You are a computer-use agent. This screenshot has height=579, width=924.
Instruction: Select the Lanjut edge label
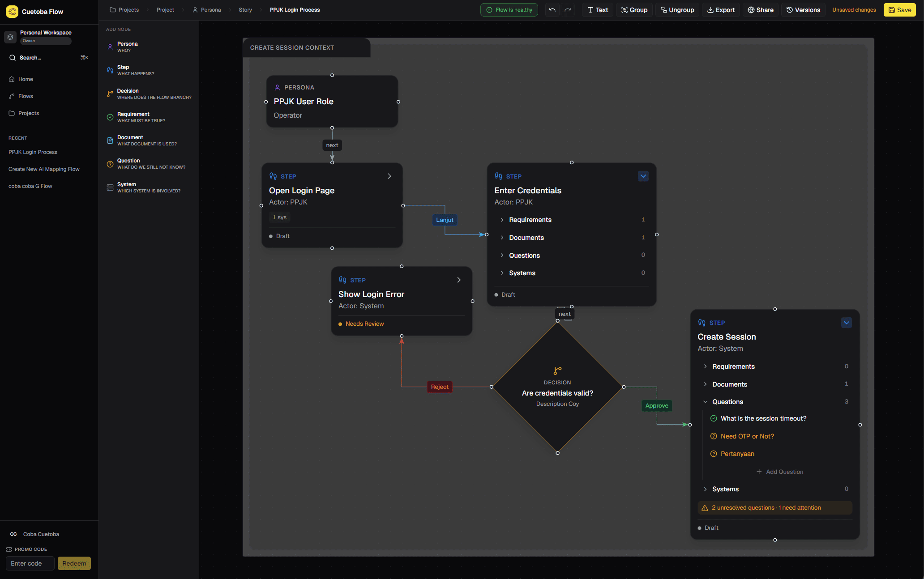pyautogui.click(x=445, y=220)
